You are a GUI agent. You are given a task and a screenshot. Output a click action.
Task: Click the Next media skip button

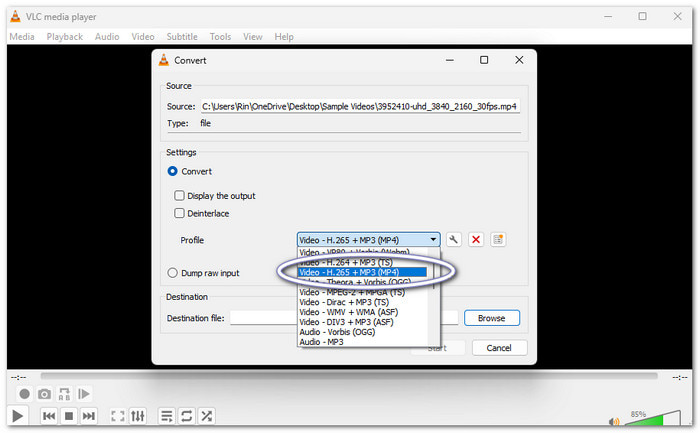click(x=88, y=416)
